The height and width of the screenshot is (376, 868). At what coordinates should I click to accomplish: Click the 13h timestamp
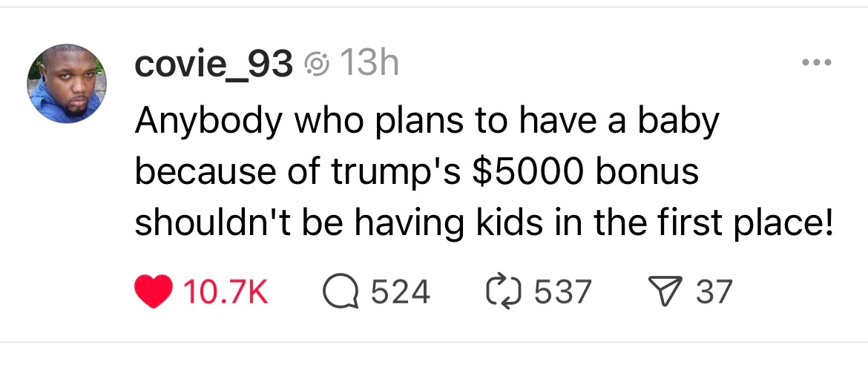click(x=368, y=66)
